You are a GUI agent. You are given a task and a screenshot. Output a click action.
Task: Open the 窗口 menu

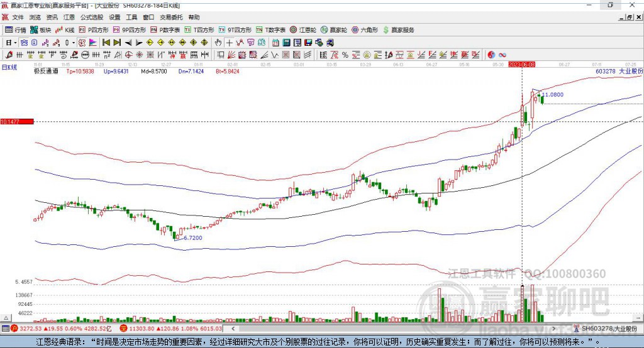coord(148,17)
